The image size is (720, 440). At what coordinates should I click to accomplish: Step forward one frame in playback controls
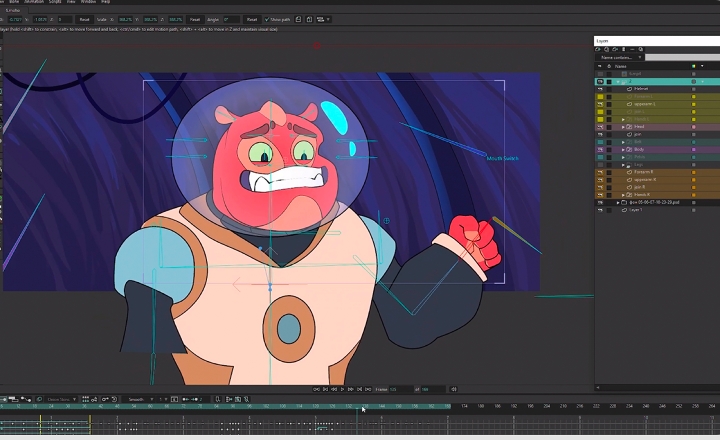click(351, 389)
